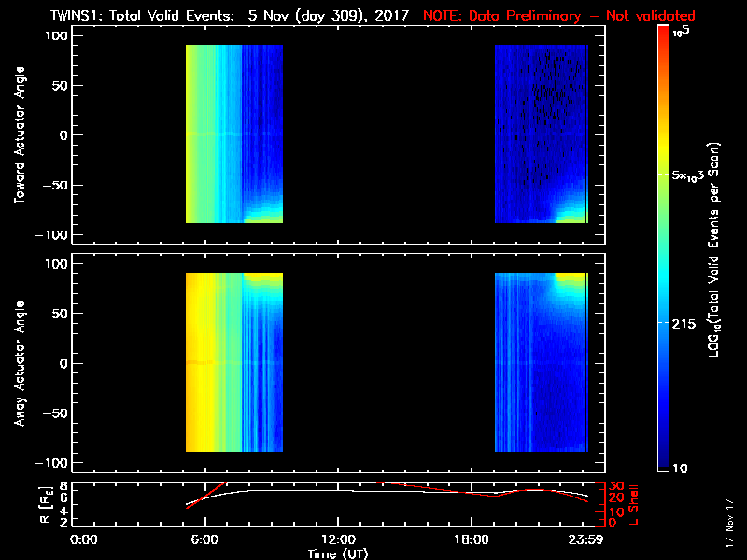
Task: Select the '23:59' time tick label
Action: (x=584, y=539)
